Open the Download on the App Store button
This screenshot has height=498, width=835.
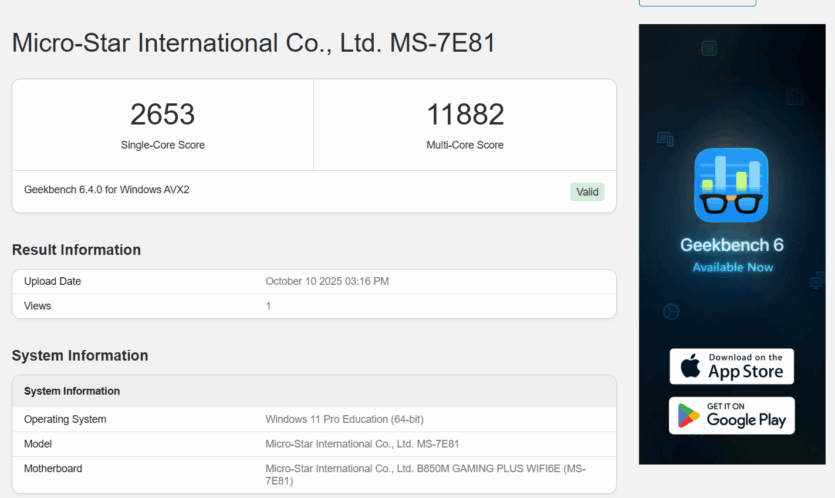(732, 366)
